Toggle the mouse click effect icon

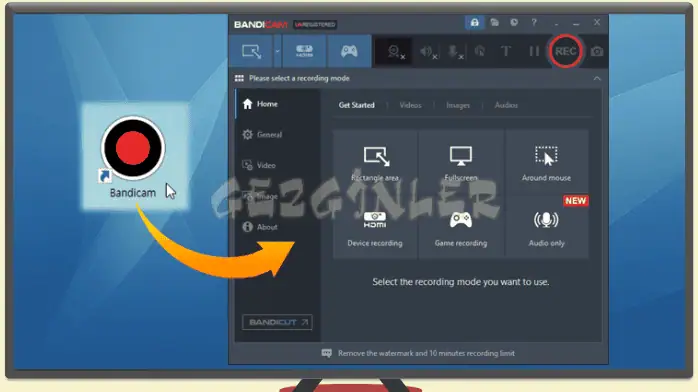pyautogui.click(x=480, y=52)
